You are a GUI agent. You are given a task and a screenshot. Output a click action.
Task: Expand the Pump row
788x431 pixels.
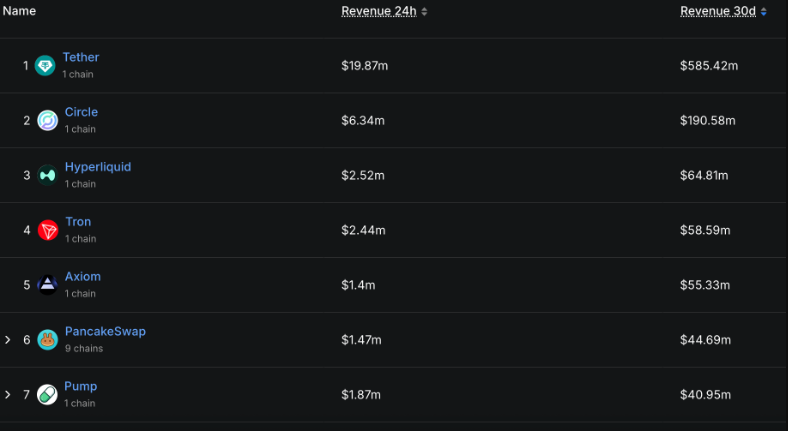pos(8,395)
